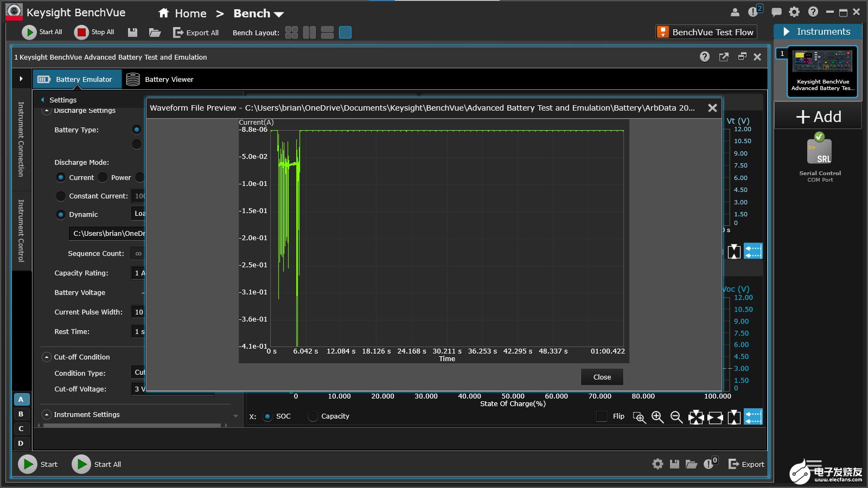Open the chat feedback icon
Image resolution: width=868 pixels, height=488 pixels.
click(x=776, y=12)
